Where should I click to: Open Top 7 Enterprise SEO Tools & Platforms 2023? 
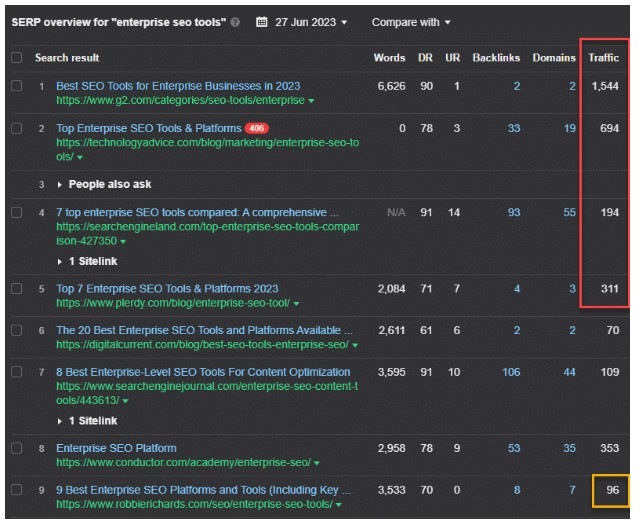(x=167, y=289)
